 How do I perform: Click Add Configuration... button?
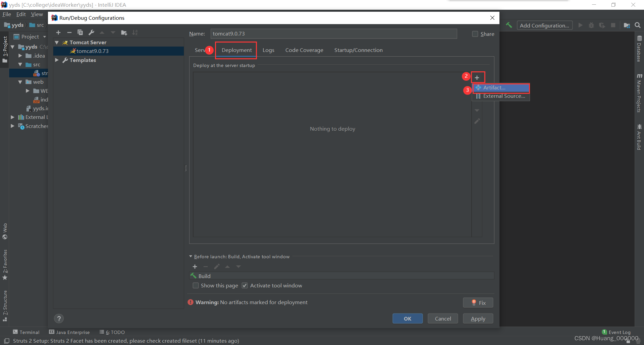tap(544, 25)
